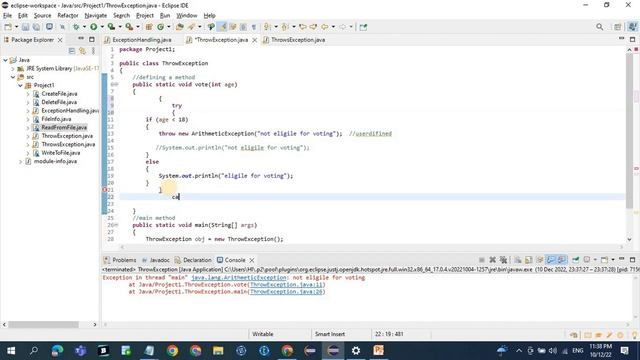Click the Next Annotation icon

[x=267, y=27]
